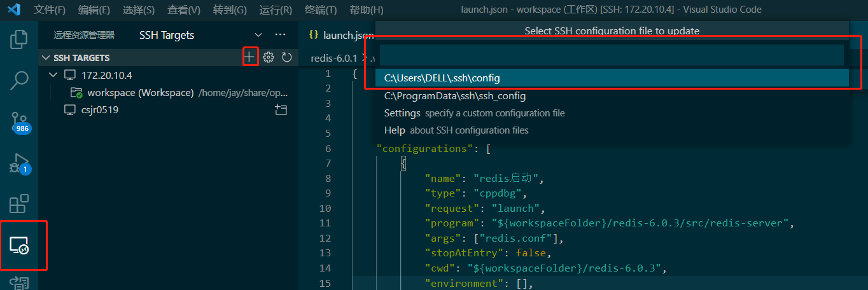
Task: Open the Remote Explorer view
Action: pos(19,245)
